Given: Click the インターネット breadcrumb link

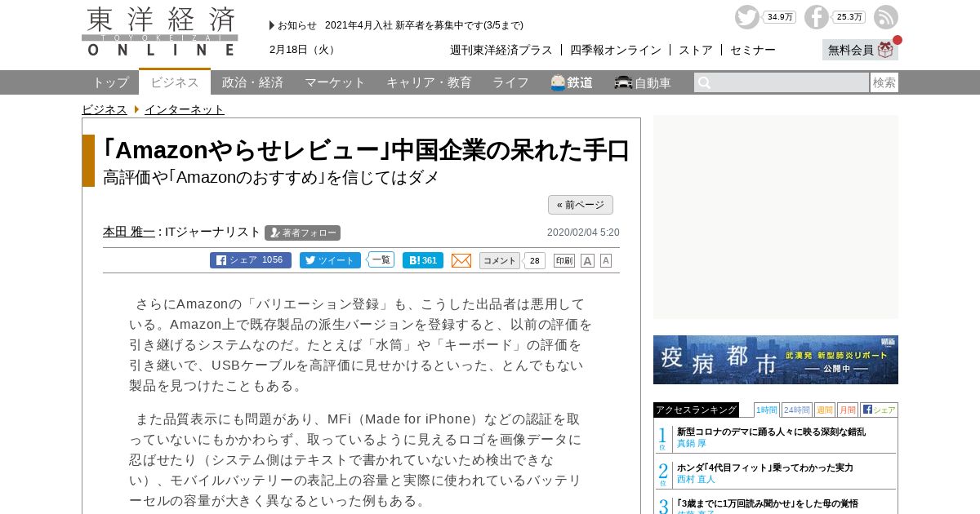Looking at the screenshot, I should point(185,109).
